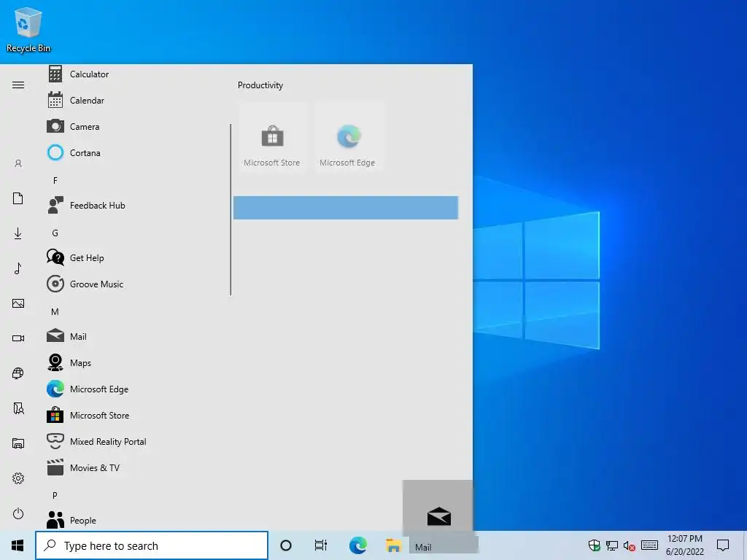Open Documents from the Start sidebar
This screenshot has height=560, width=747.
point(18,198)
